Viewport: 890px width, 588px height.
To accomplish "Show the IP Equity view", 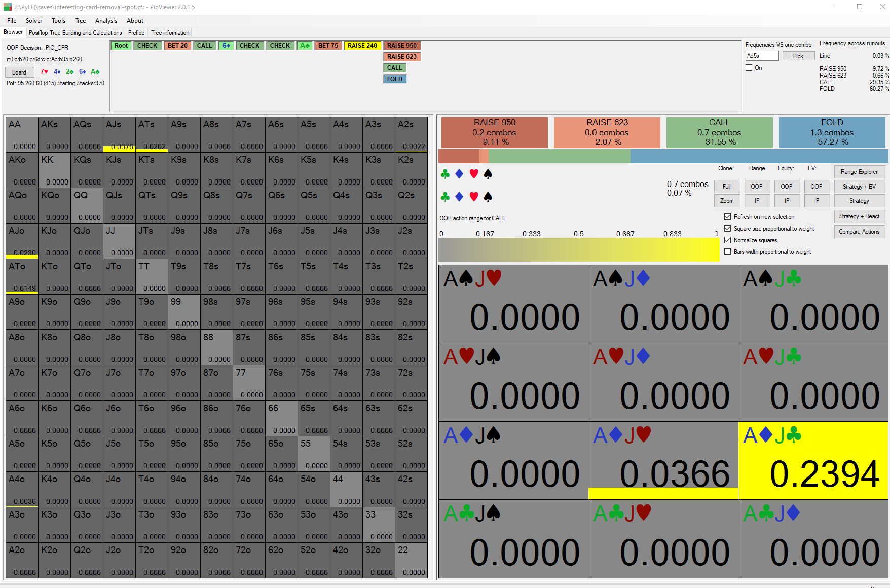I will pyautogui.click(x=787, y=201).
